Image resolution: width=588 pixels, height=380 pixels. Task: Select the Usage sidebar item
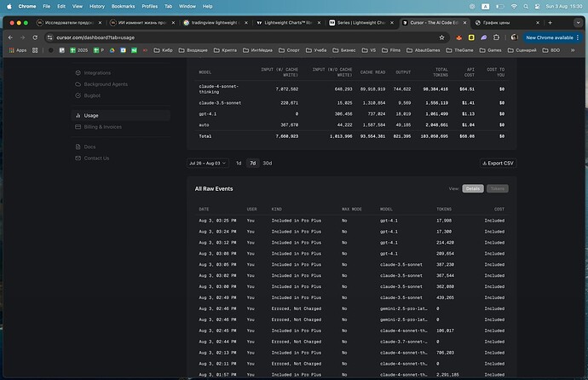[120, 115]
